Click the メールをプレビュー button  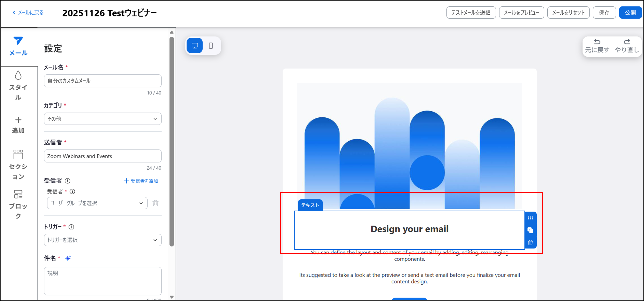522,13
